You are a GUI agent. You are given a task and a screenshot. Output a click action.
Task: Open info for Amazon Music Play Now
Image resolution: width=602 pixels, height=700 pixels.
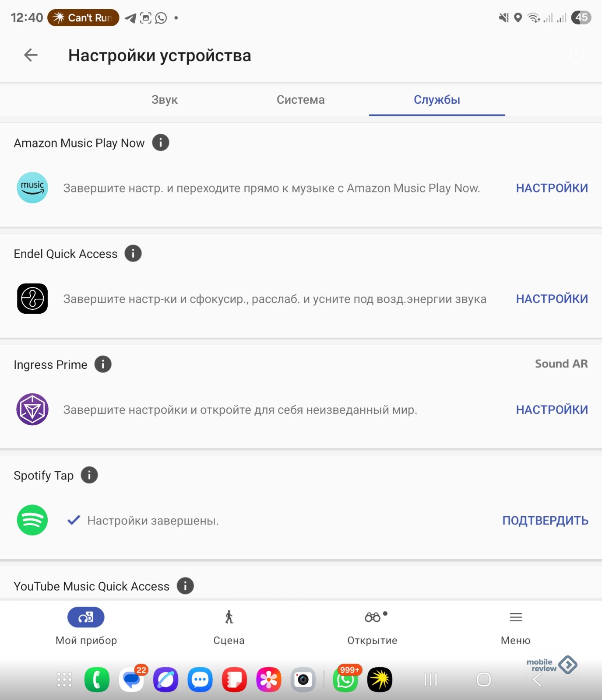tap(161, 143)
